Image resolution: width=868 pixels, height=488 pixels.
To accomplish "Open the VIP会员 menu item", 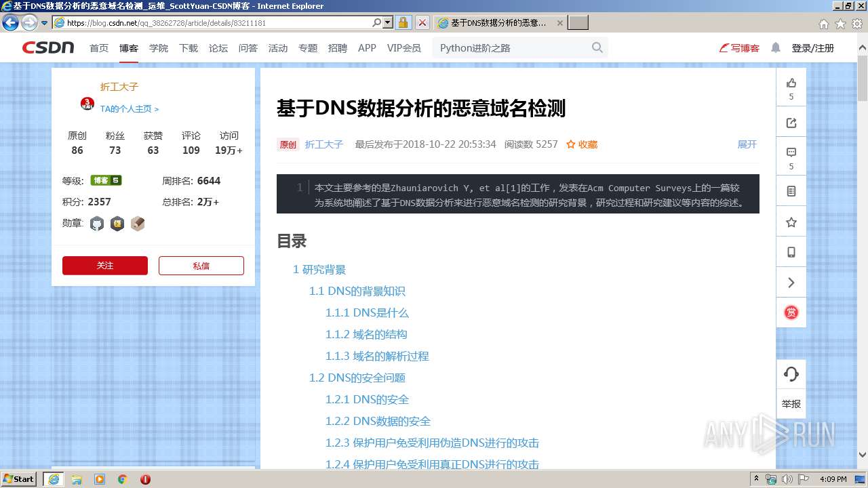I will [404, 48].
